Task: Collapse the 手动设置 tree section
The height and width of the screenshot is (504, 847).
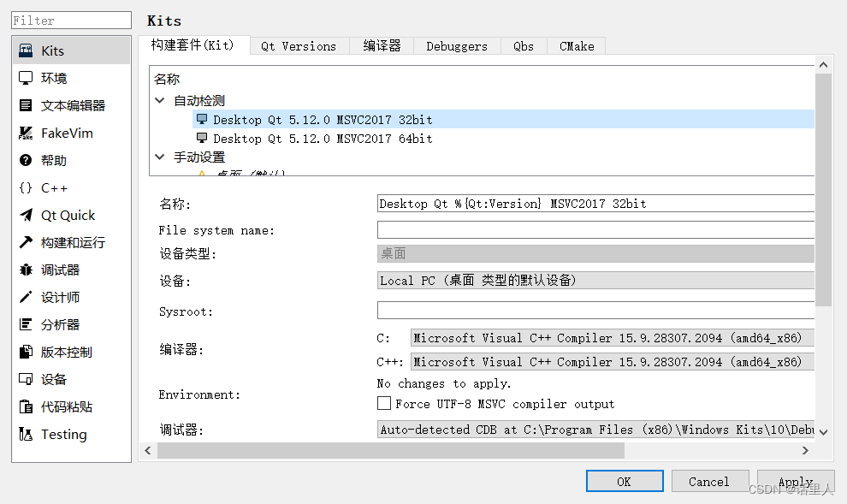Action: 160,157
